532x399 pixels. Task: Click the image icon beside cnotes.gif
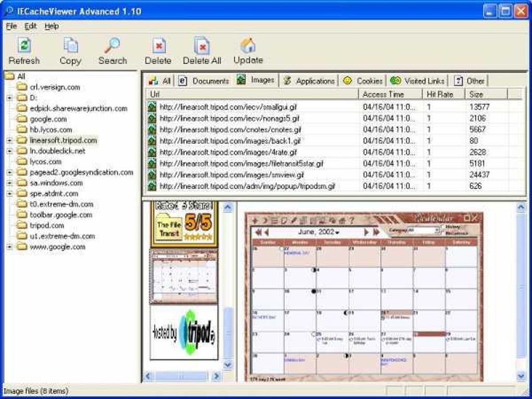(x=152, y=129)
